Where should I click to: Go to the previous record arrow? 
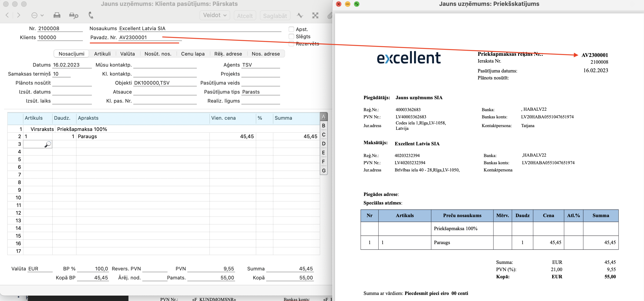pos(7,15)
